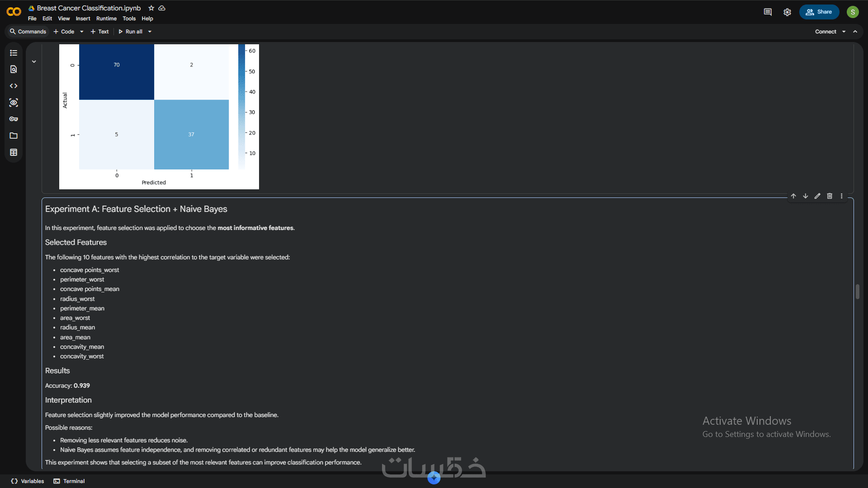Collapse the output cell chevron
Image resolution: width=868 pixels, height=488 pixels.
coord(34,61)
